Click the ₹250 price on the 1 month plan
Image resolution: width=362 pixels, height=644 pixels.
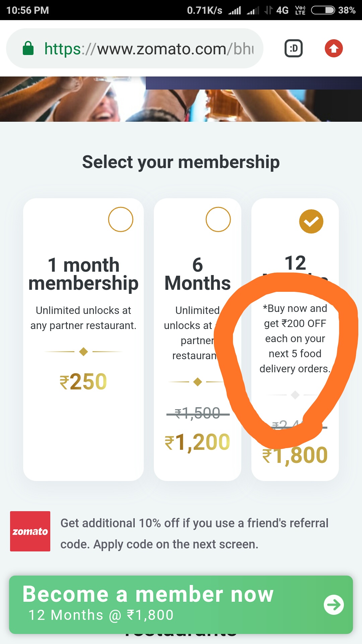[83, 381]
